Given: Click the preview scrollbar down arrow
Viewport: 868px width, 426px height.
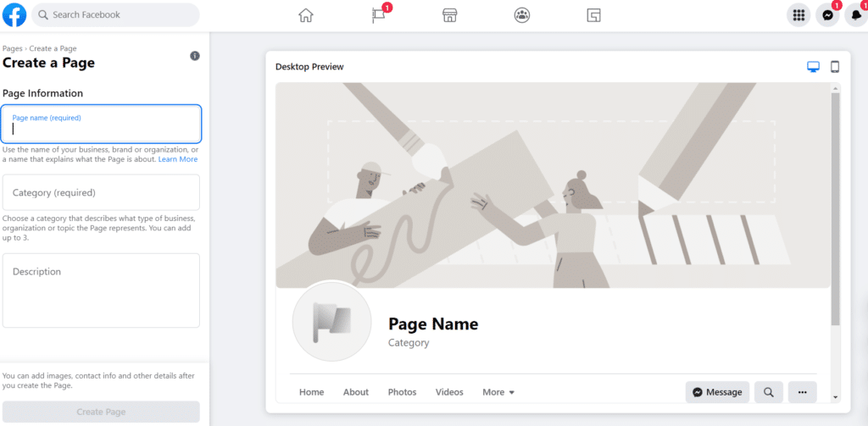Looking at the screenshot, I should click(835, 397).
